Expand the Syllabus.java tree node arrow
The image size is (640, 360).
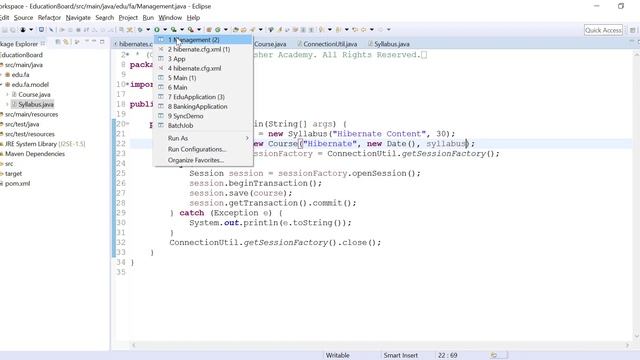click(x=7, y=104)
